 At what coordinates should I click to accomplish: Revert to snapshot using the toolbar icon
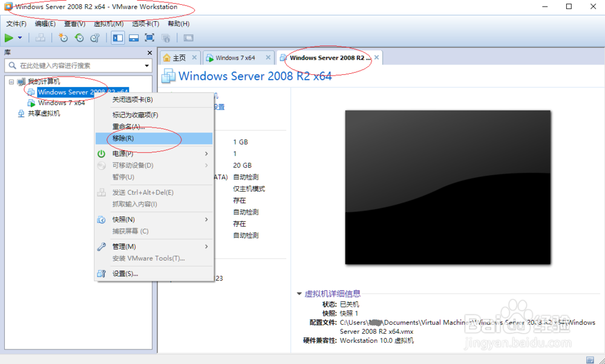[79, 37]
